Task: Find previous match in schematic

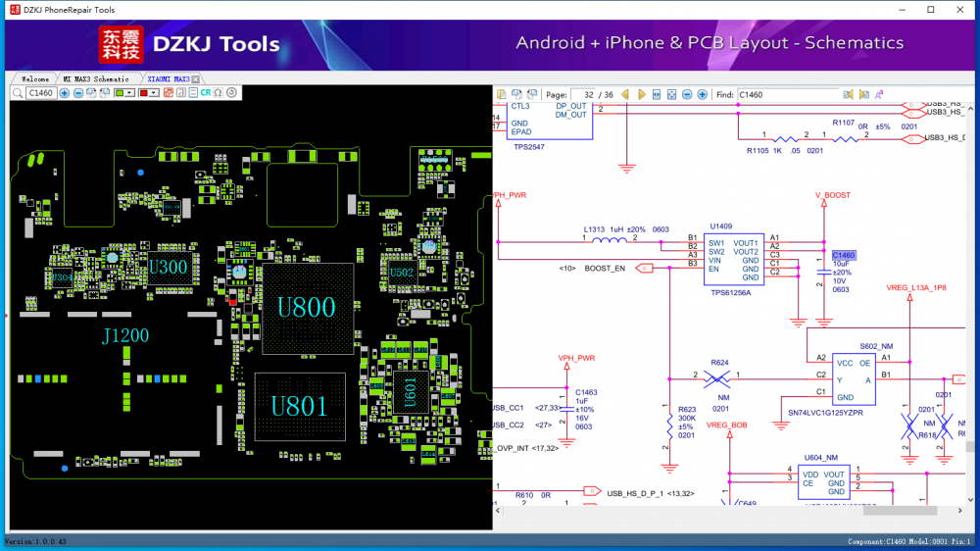Action: 849,95
